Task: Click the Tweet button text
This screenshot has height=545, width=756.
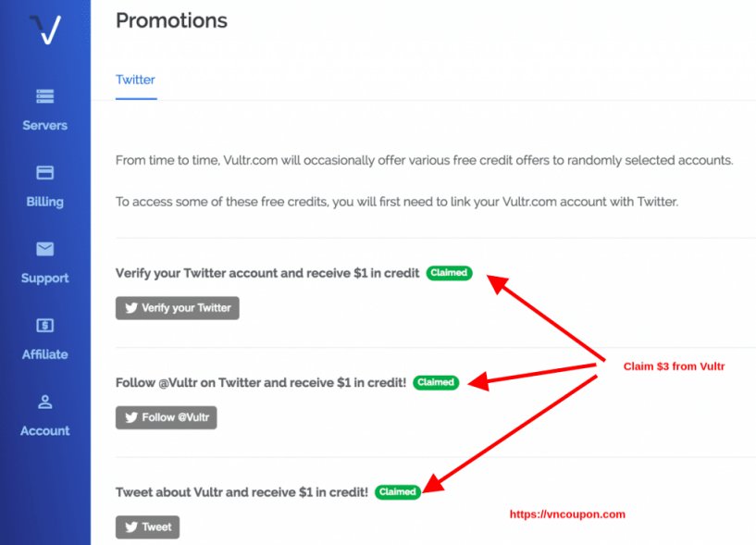Action: pyautogui.click(x=156, y=526)
